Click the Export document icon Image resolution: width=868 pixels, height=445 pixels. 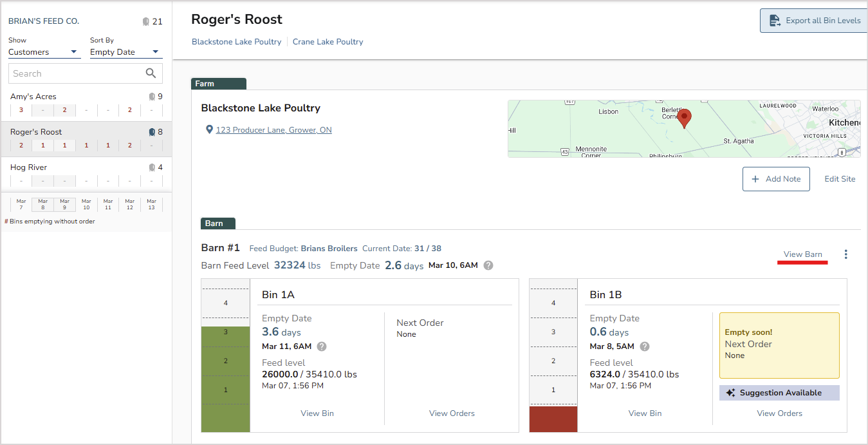point(775,21)
